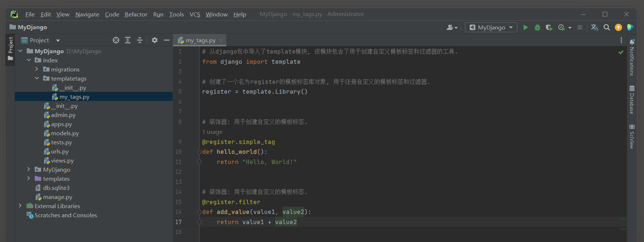Select tests.py file

point(58,142)
